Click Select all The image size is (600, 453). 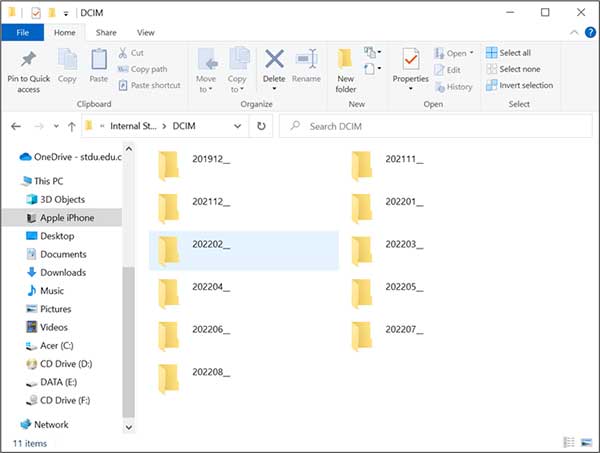pos(508,53)
